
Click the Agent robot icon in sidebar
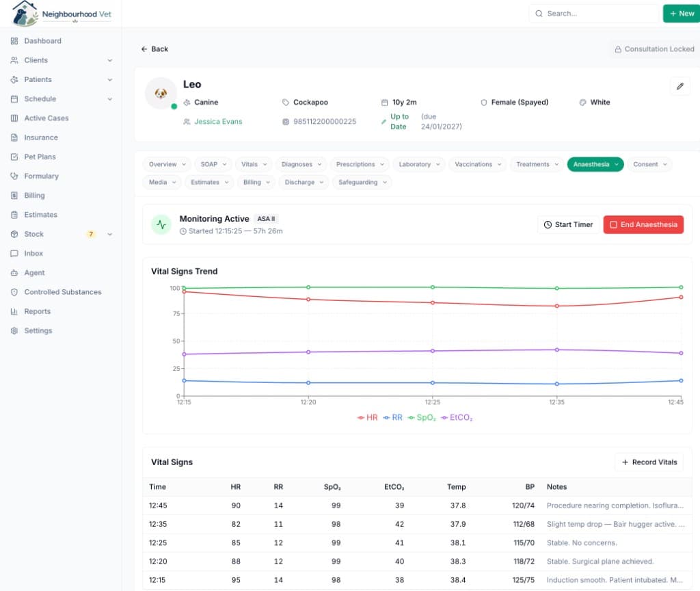coord(14,272)
